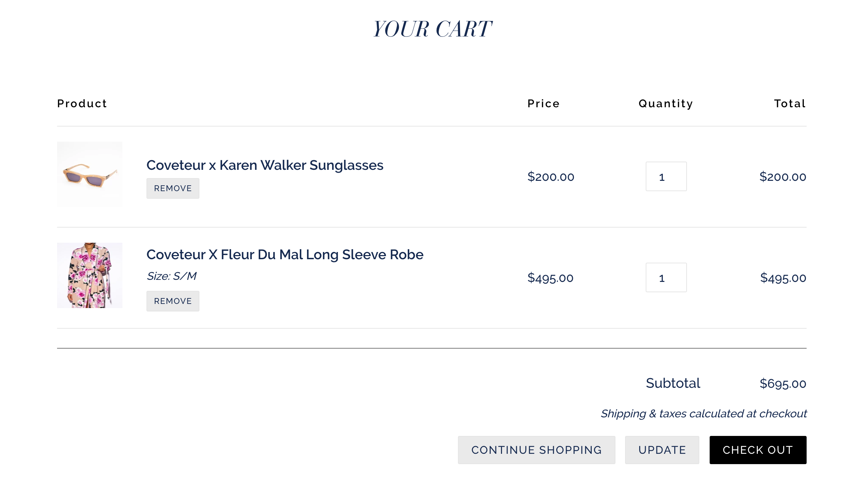863x504 pixels.
Task: Remove the Long Sleeve Robe from cart
Action: (x=173, y=301)
